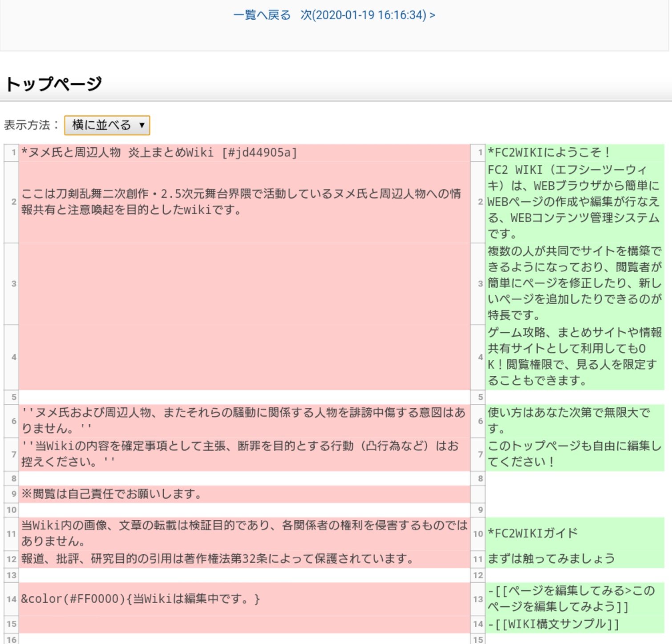
Task: Select right line 使い方はあなた次第で無限大です。
Action: 575,421
